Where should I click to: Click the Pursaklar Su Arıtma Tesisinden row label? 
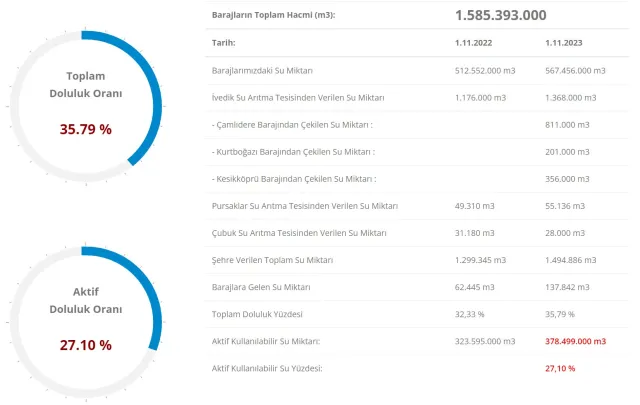[x=306, y=206]
